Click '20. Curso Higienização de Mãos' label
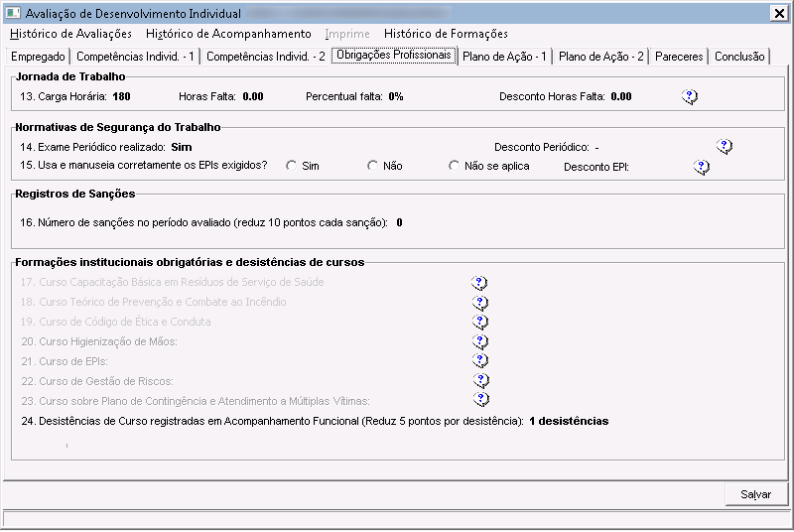This screenshot has width=794, height=532. (99, 341)
